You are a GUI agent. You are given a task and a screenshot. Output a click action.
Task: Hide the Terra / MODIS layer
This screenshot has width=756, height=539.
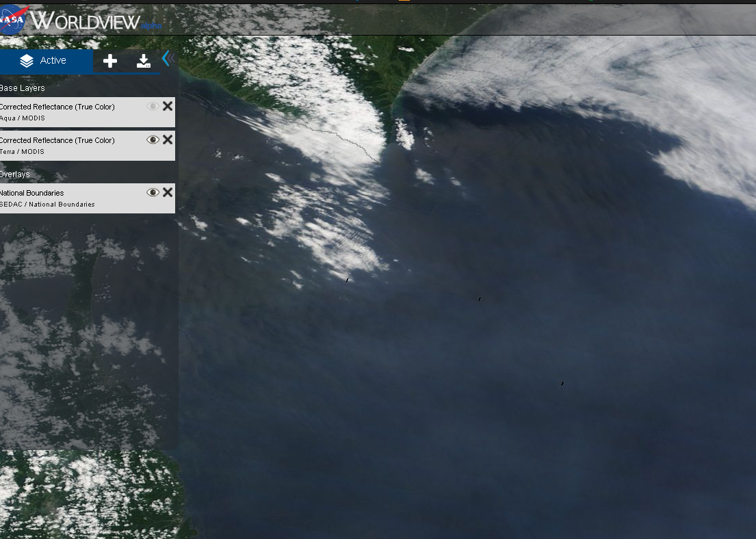click(153, 140)
